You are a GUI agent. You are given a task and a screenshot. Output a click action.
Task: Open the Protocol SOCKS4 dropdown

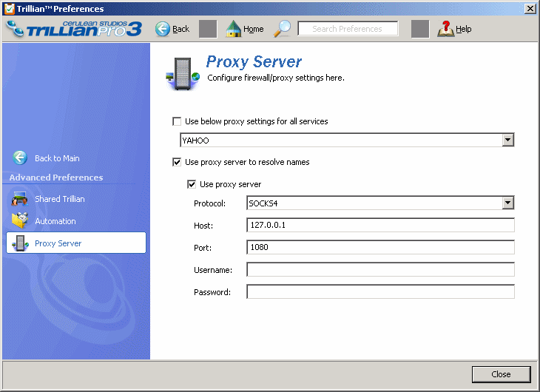coord(508,203)
